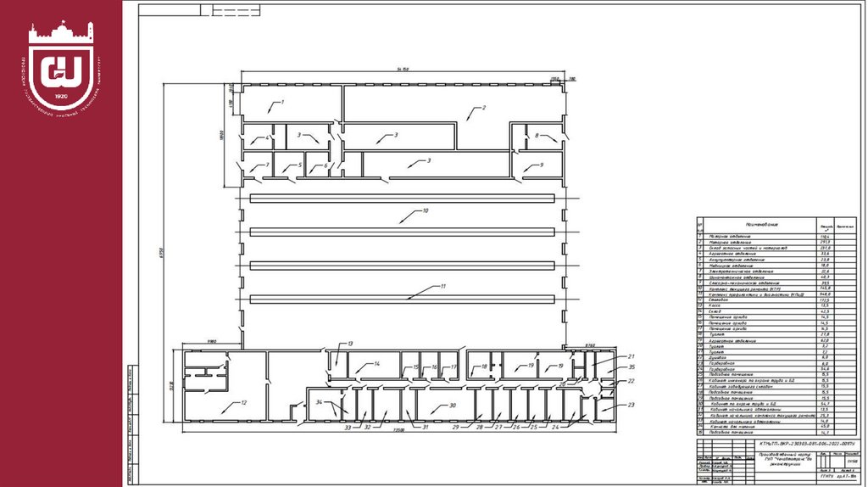Click room label 34 on the plan
The width and height of the screenshot is (868, 487).
(x=319, y=401)
